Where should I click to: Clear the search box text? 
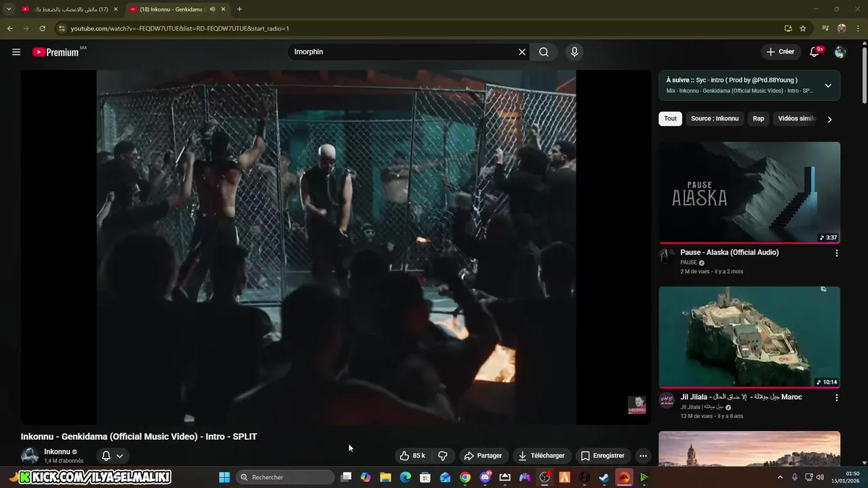[x=522, y=52]
